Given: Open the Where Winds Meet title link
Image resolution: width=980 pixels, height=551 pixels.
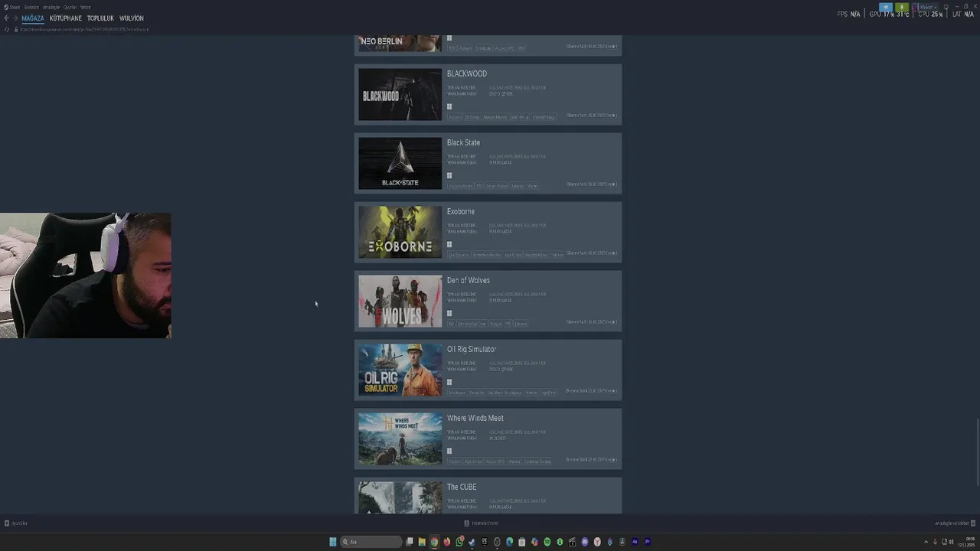Looking at the screenshot, I should pyautogui.click(x=475, y=418).
